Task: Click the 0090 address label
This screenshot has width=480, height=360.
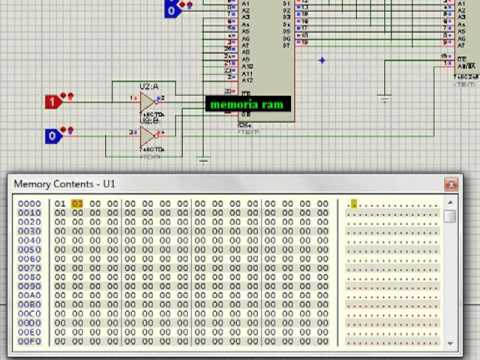Action: click(x=29, y=286)
